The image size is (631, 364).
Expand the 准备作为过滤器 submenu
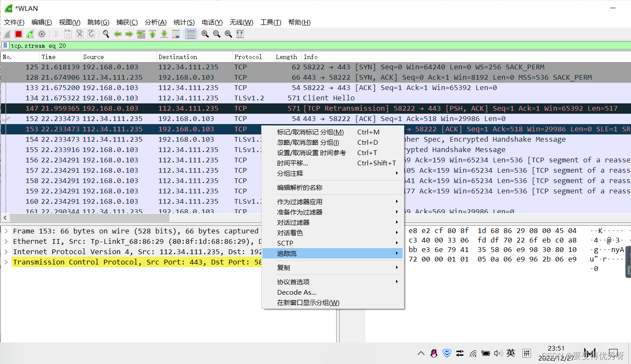(333, 212)
